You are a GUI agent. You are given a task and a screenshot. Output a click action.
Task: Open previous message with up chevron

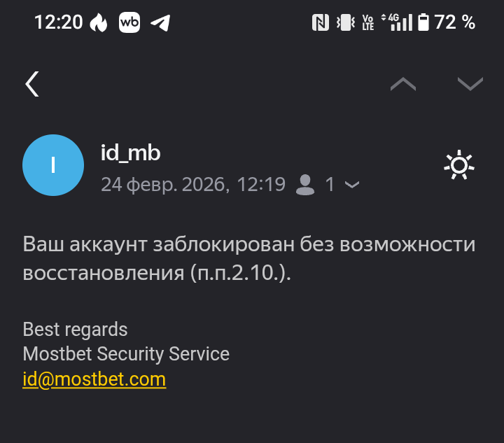402,84
